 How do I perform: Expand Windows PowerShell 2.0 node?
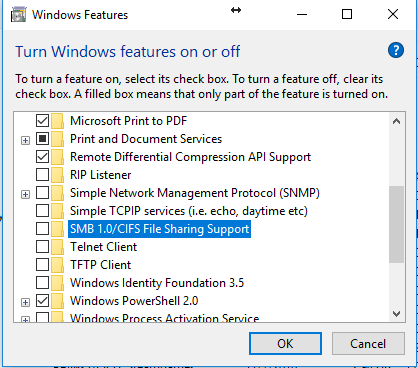[25, 302]
